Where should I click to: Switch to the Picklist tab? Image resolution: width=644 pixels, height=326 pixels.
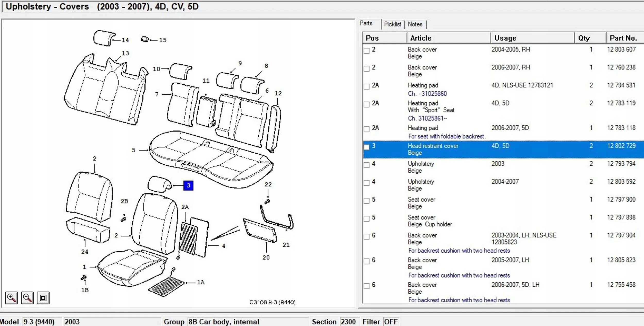tap(392, 24)
